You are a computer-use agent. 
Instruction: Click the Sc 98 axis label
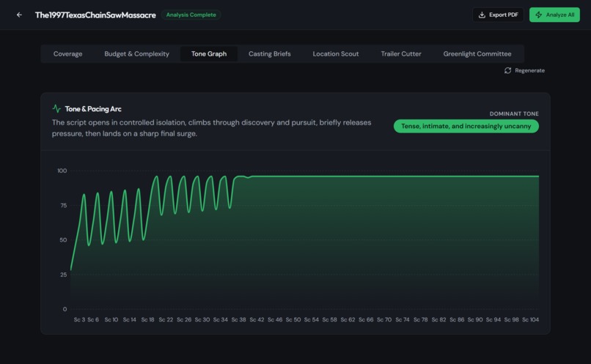tap(512, 319)
